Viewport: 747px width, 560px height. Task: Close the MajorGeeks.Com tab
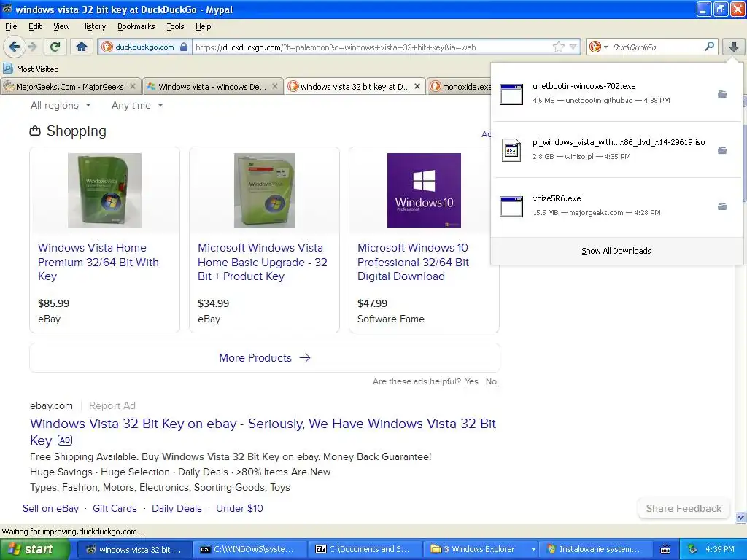[133, 86]
